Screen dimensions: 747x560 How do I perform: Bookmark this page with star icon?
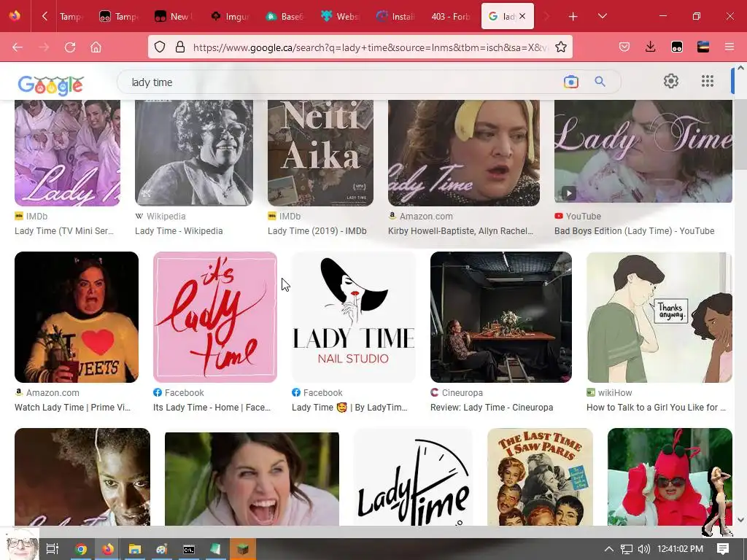[561, 47]
